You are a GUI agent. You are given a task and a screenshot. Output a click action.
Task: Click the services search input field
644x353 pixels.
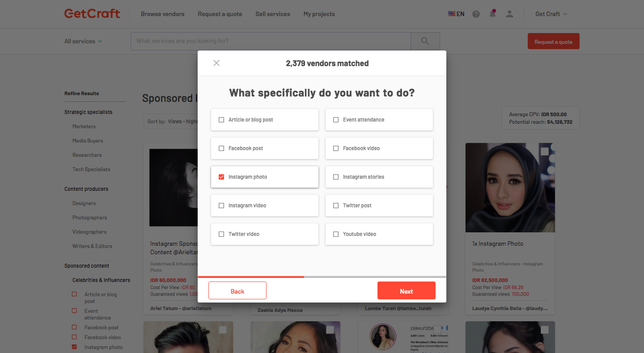tap(271, 41)
